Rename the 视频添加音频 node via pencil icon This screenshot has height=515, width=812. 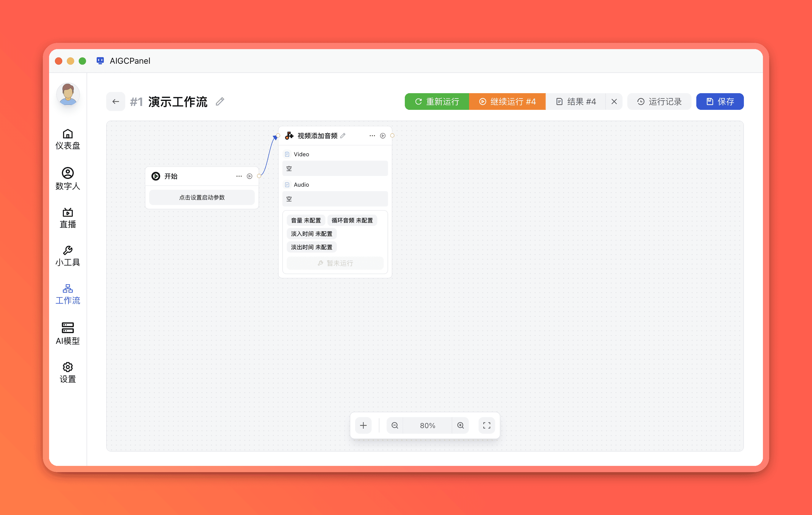(x=343, y=136)
